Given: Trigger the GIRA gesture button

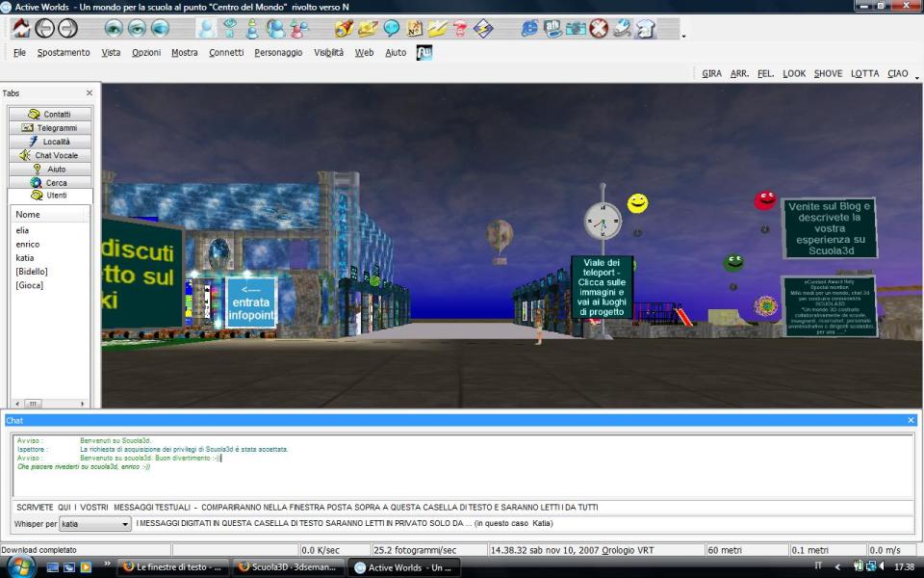Looking at the screenshot, I should point(712,74).
